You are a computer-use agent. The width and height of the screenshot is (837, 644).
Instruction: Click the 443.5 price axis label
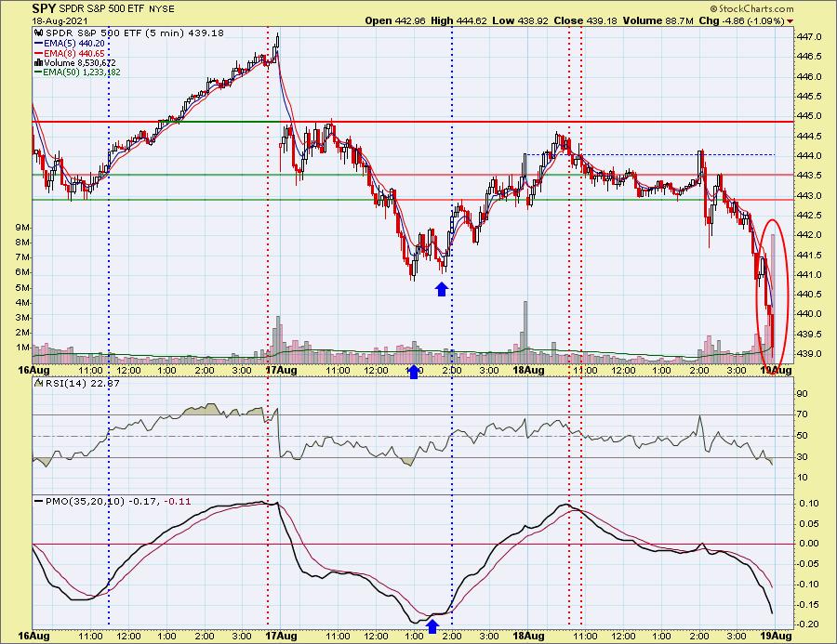tap(810, 176)
